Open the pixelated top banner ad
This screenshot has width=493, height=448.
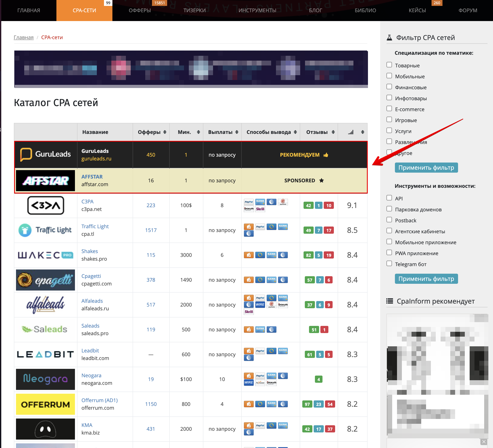[x=191, y=69]
